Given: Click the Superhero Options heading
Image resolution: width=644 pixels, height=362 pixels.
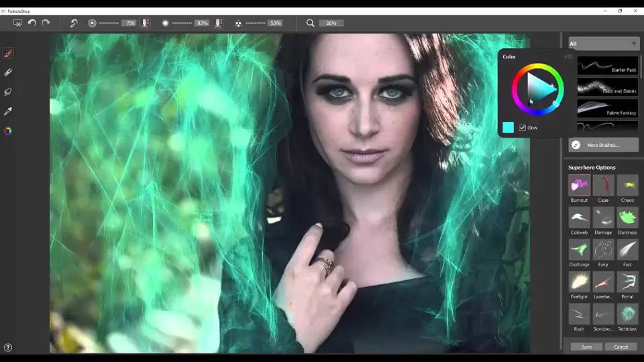Looking at the screenshot, I should click(592, 168).
